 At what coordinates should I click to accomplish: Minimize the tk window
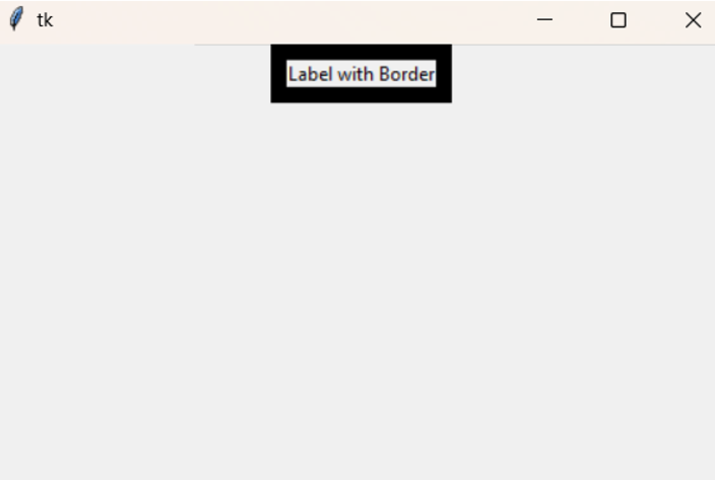[544, 20]
